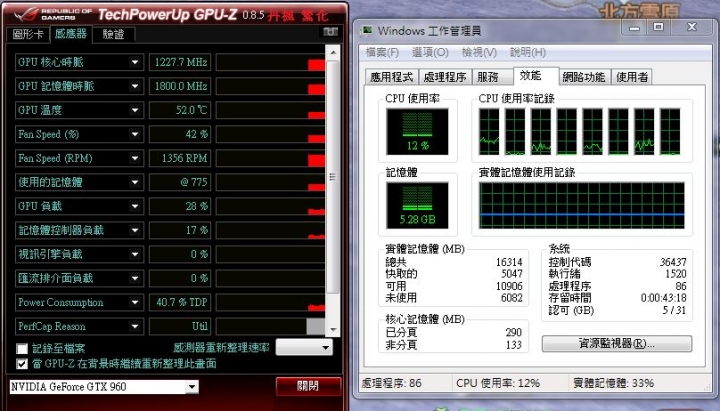
Task: Open 匯流排介面負載 dropdown
Action: click(x=135, y=278)
